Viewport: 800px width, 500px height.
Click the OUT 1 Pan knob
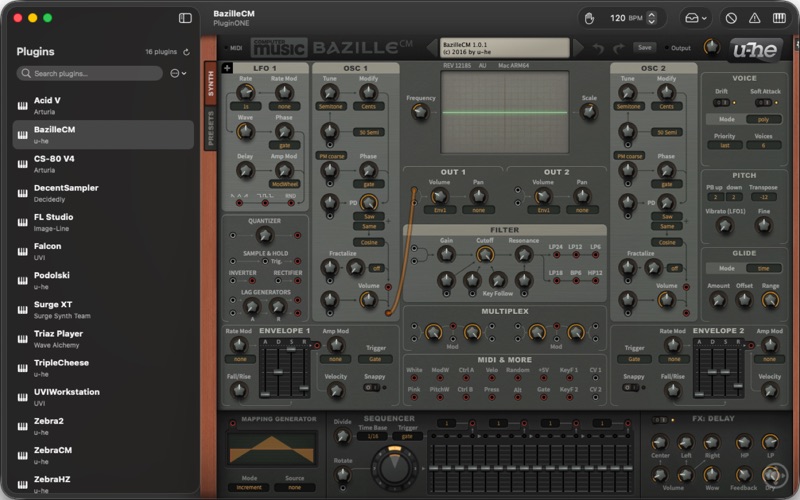pos(478,195)
